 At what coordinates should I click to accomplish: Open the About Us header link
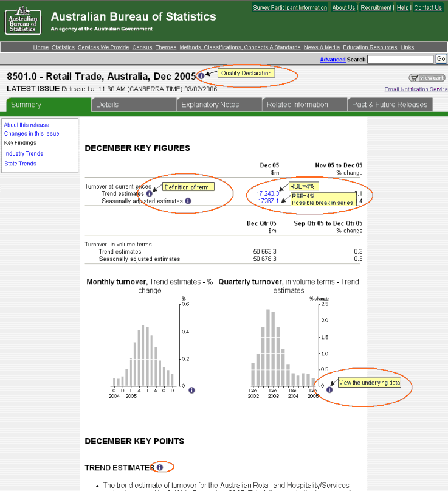pyautogui.click(x=344, y=7)
